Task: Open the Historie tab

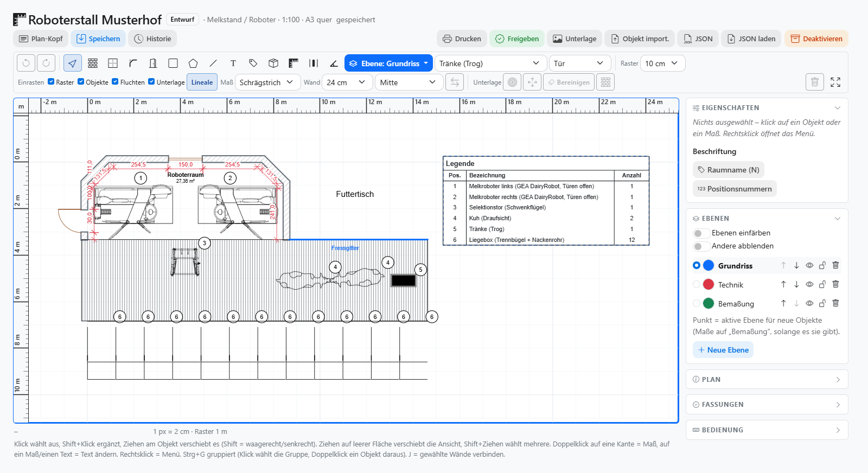Action: pos(152,39)
